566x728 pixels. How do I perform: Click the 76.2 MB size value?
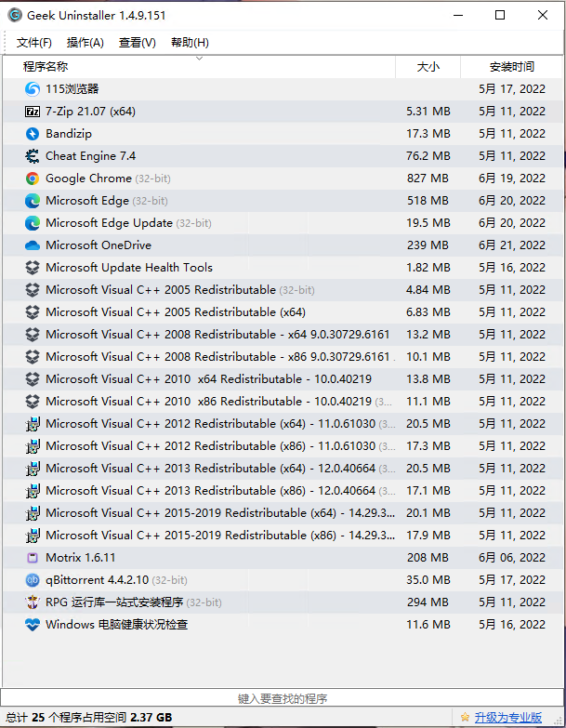pyautogui.click(x=428, y=156)
